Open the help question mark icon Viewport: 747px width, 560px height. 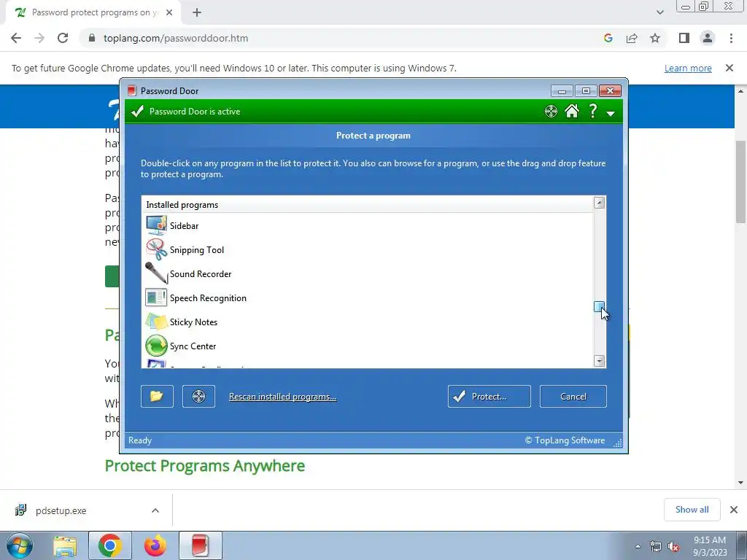click(592, 111)
